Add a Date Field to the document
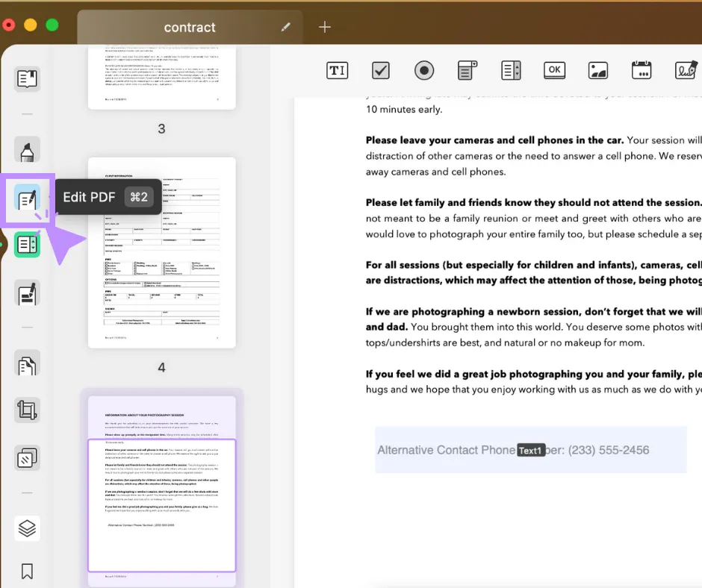This screenshot has height=588, width=702. (641, 70)
